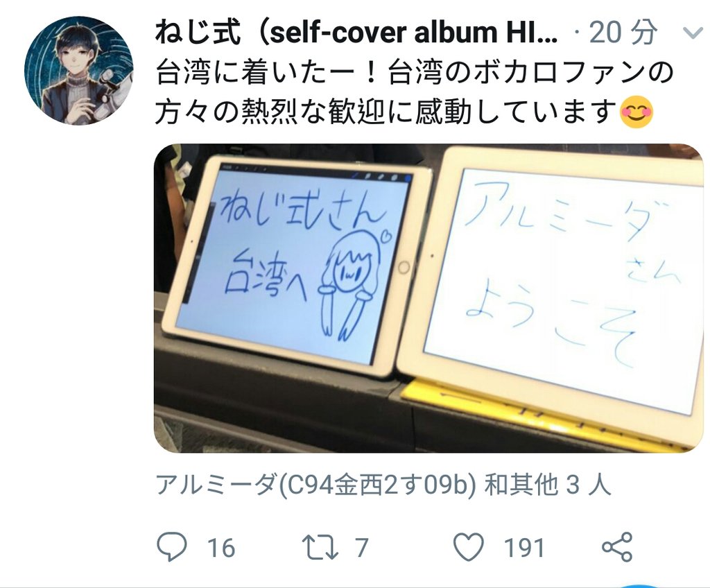Open the tweet options chevron menu
This screenshot has width=710, height=588.
click(x=692, y=33)
